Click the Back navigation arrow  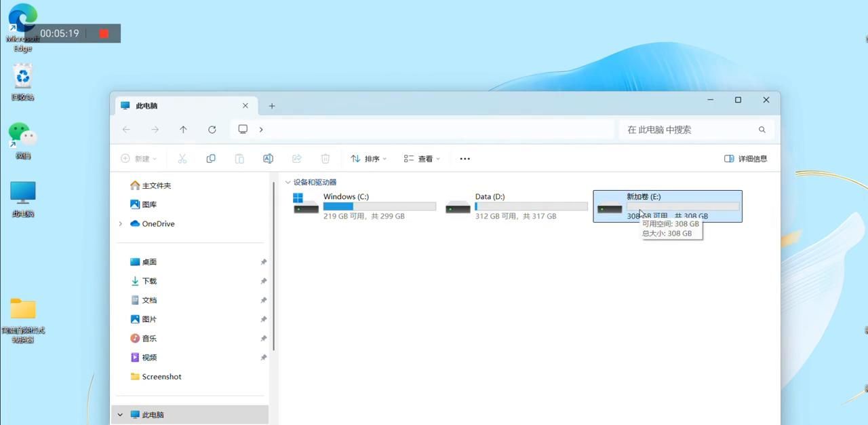pos(126,130)
